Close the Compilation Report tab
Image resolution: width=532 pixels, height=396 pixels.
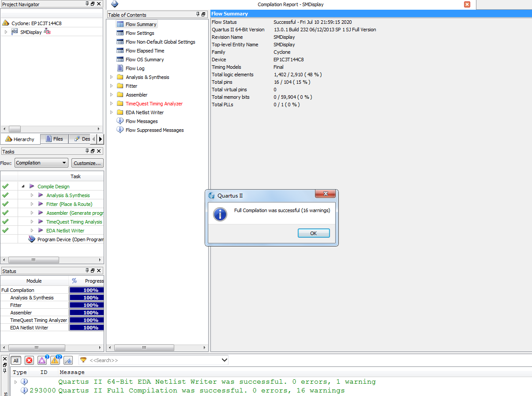467,4
